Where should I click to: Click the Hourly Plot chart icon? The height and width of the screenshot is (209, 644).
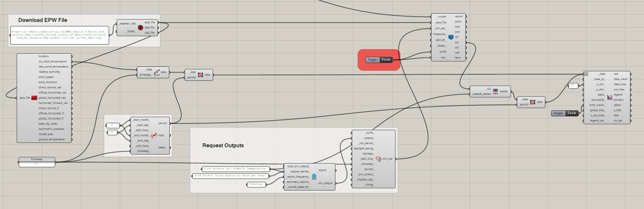coord(610,97)
